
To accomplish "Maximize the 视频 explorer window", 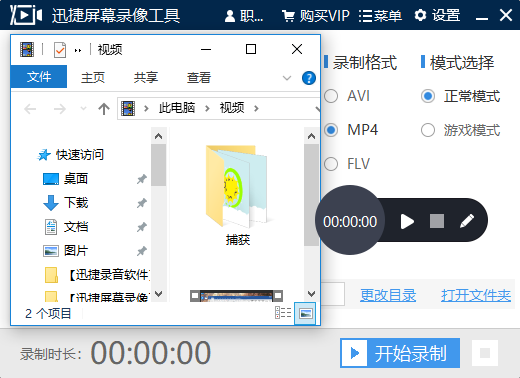I will [x=251, y=49].
